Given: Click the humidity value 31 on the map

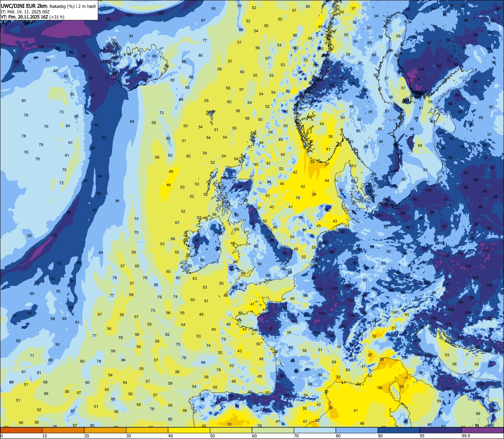Looking at the screenshot, I should coord(393,328).
